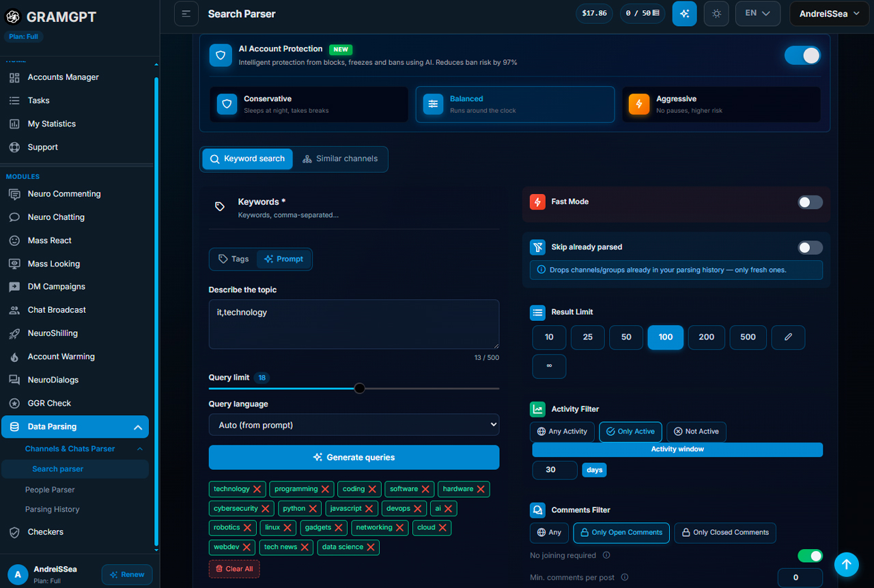Switch to the Similar channels tab

coord(339,158)
